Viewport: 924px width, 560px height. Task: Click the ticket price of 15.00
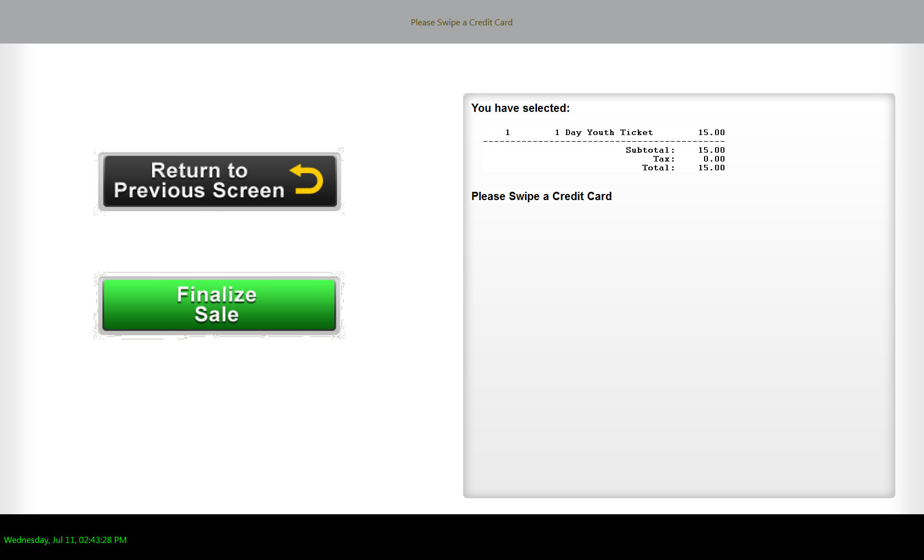712,132
